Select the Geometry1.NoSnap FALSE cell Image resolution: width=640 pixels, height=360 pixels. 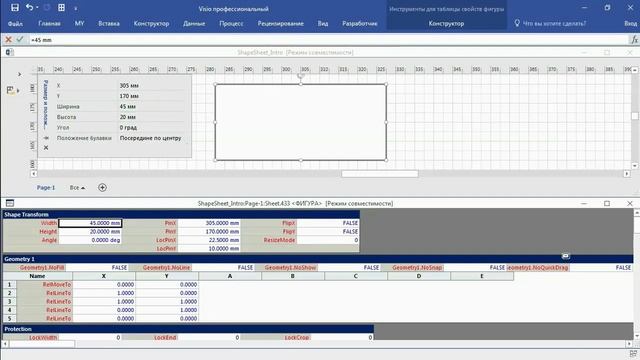click(475, 268)
